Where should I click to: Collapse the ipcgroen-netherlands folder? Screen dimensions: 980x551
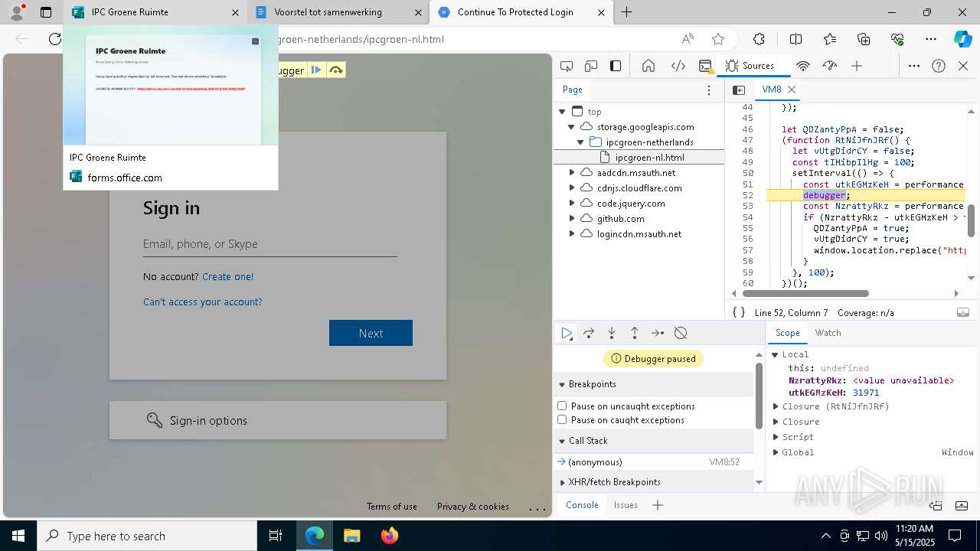tap(580, 142)
